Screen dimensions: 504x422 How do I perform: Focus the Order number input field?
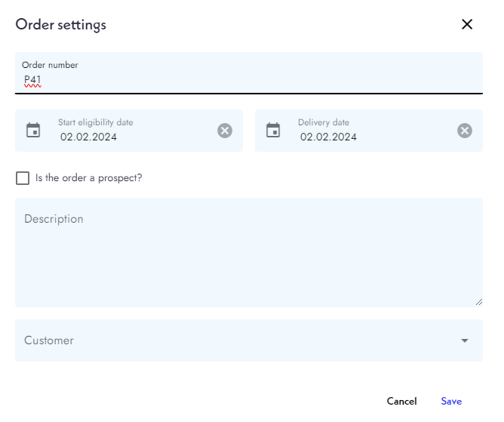coord(249,79)
